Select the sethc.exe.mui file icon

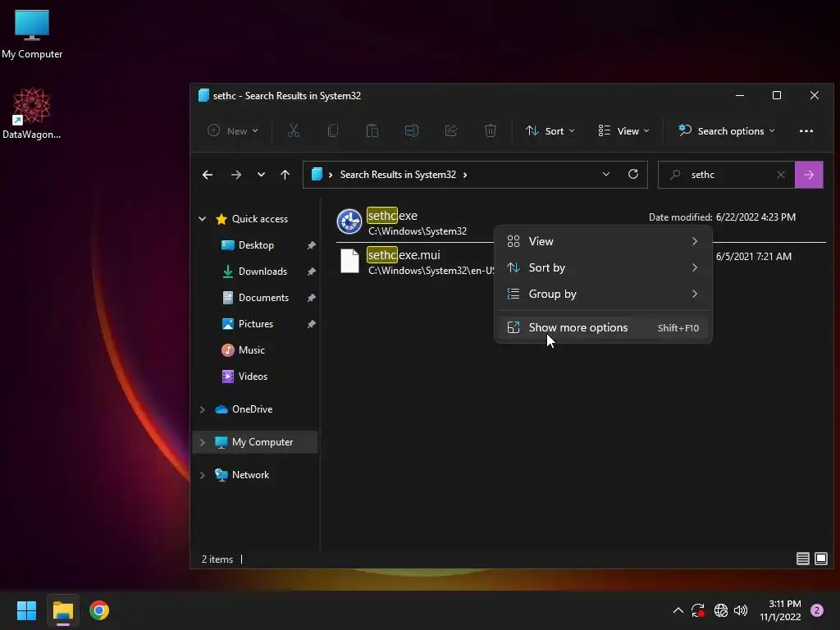coord(349,261)
